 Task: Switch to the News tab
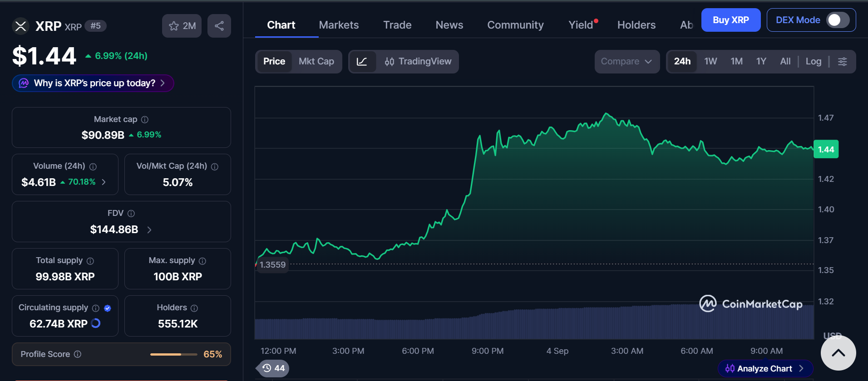[x=449, y=25]
